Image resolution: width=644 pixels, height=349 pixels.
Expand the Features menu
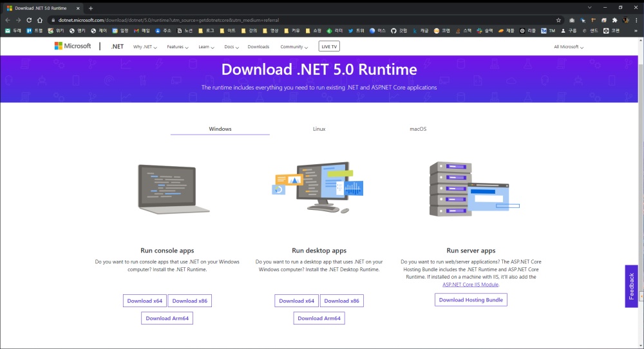[178, 47]
